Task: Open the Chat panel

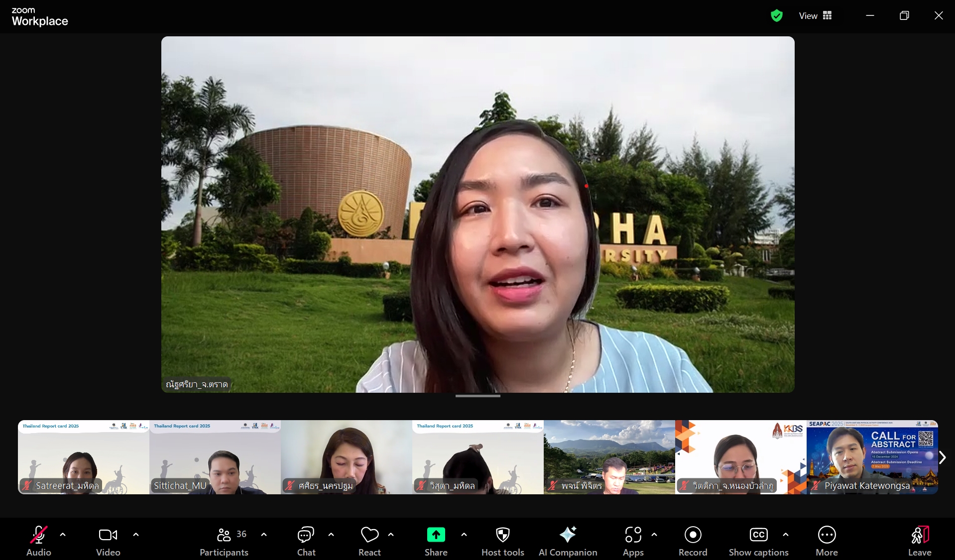Action: (306, 541)
